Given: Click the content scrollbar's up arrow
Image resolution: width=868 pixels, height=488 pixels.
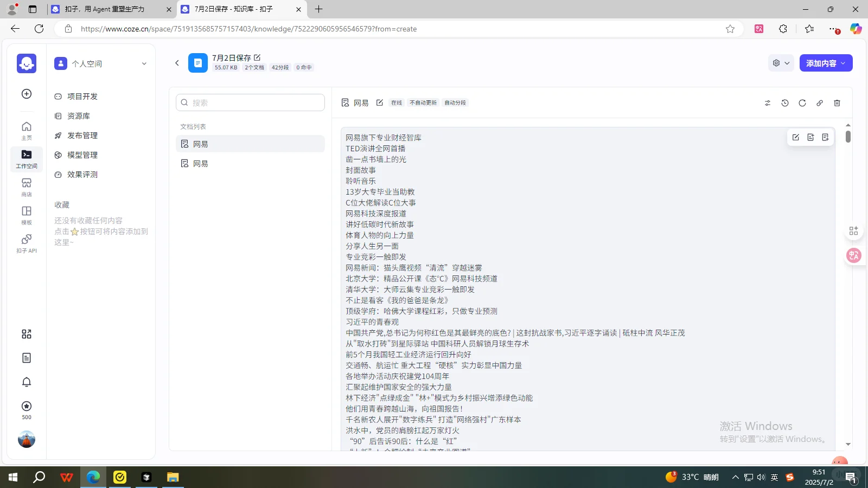Looking at the screenshot, I should (x=848, y=125).
